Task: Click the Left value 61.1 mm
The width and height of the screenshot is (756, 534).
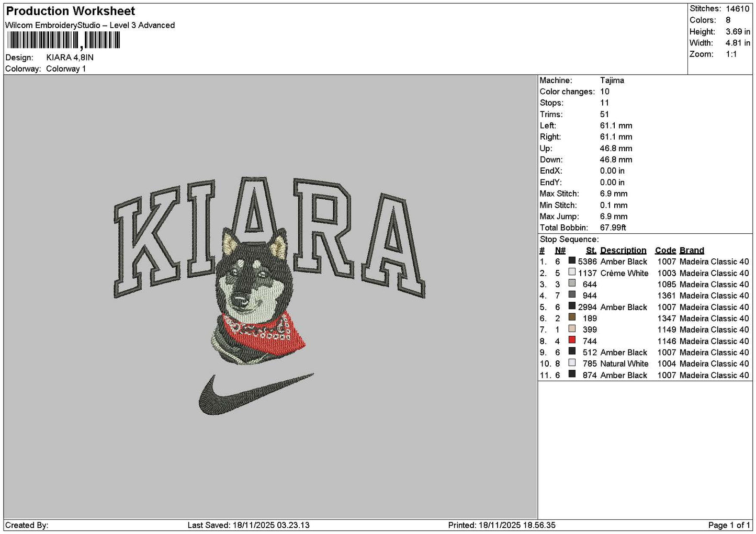Action: point(616,126)
